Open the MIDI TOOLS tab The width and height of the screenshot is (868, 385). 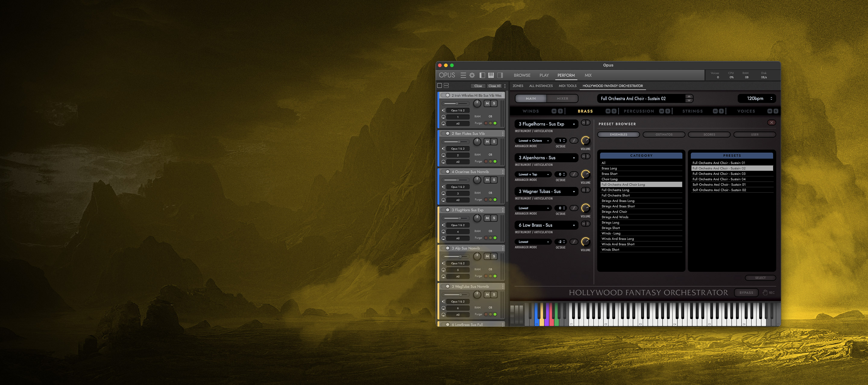(568, 86)
